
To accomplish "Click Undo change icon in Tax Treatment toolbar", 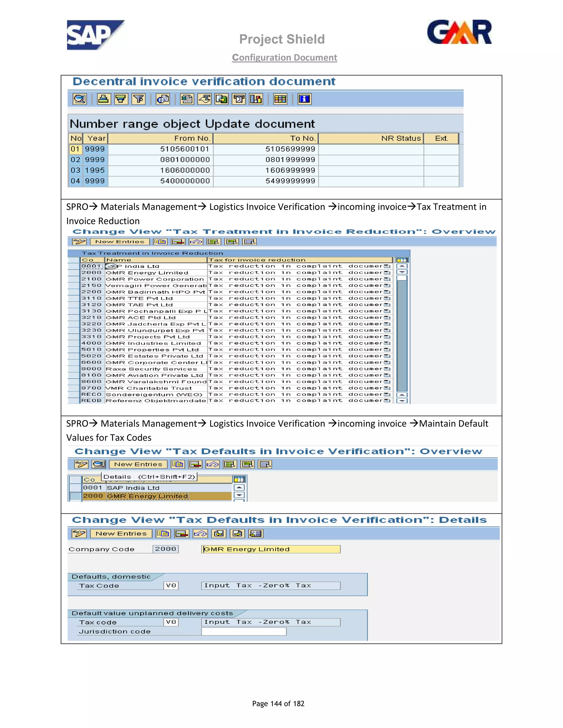I will coord(196,242).
